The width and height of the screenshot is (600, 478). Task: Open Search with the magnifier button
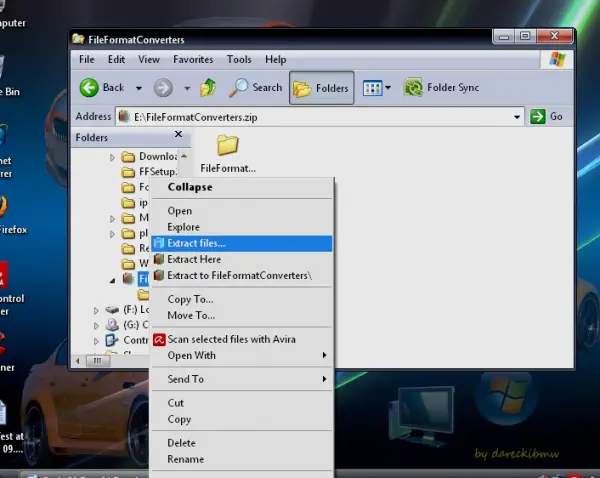[255, 88]
